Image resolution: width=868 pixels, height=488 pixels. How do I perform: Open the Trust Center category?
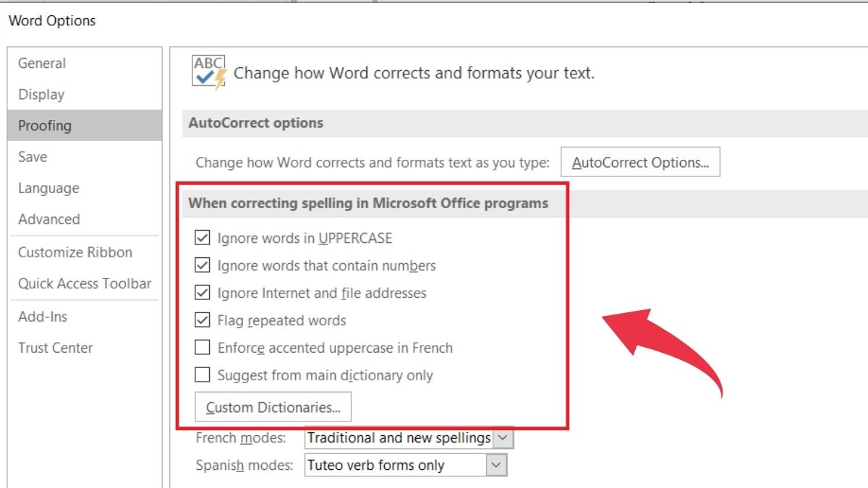tap(85, 348)
